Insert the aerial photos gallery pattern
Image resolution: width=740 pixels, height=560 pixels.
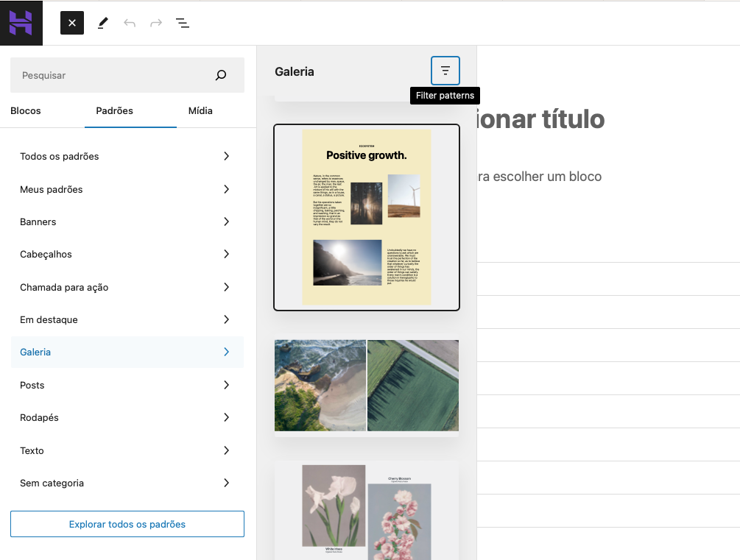[x=366, y=385]
